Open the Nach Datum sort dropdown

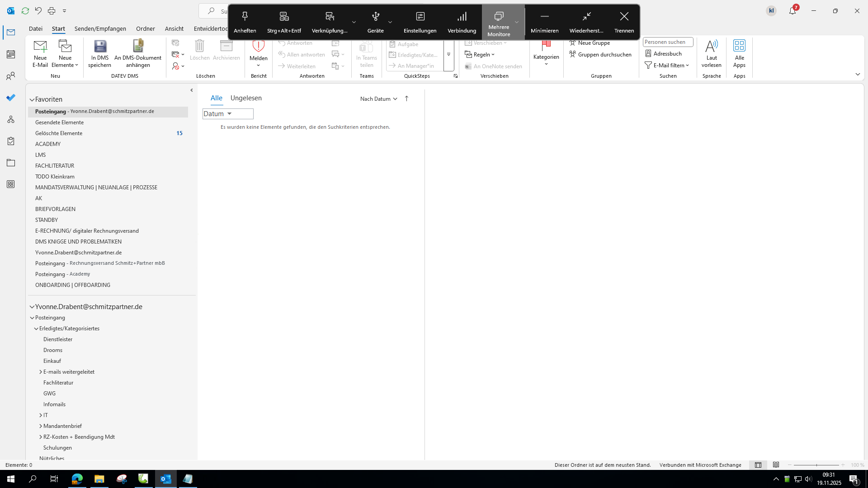coord(378,99)
